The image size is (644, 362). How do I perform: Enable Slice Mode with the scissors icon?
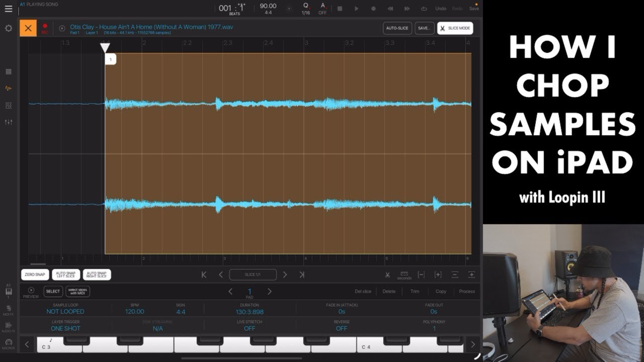coord(455,28)
